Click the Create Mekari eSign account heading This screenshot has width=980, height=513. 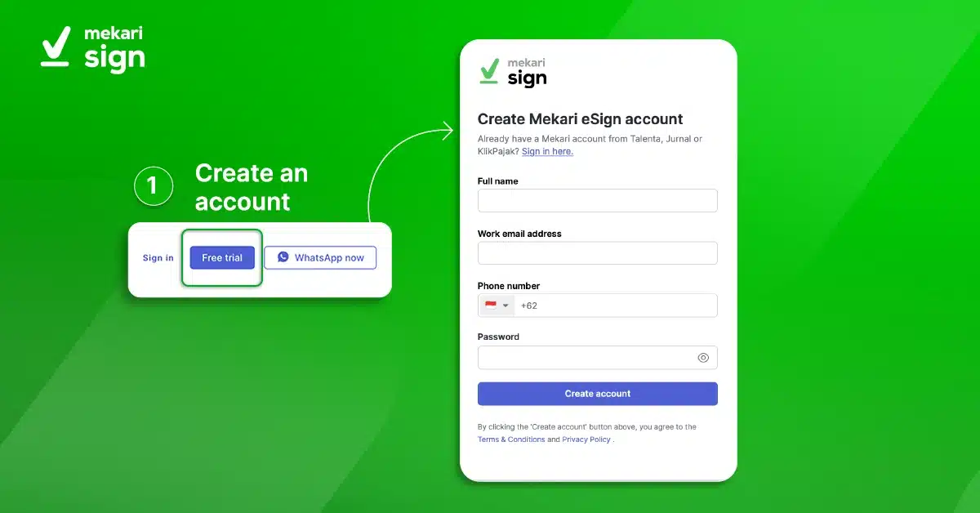[x=580, y=119]
